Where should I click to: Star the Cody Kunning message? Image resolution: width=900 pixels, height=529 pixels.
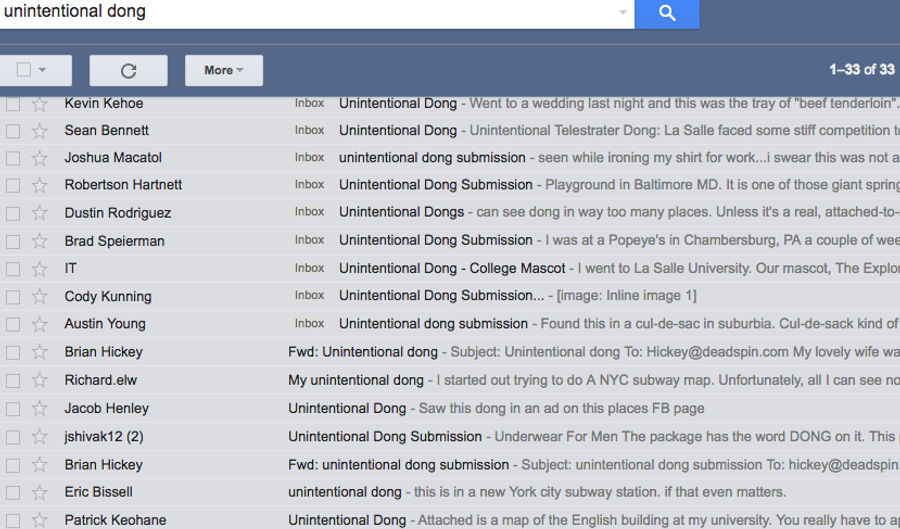point(39,297)
